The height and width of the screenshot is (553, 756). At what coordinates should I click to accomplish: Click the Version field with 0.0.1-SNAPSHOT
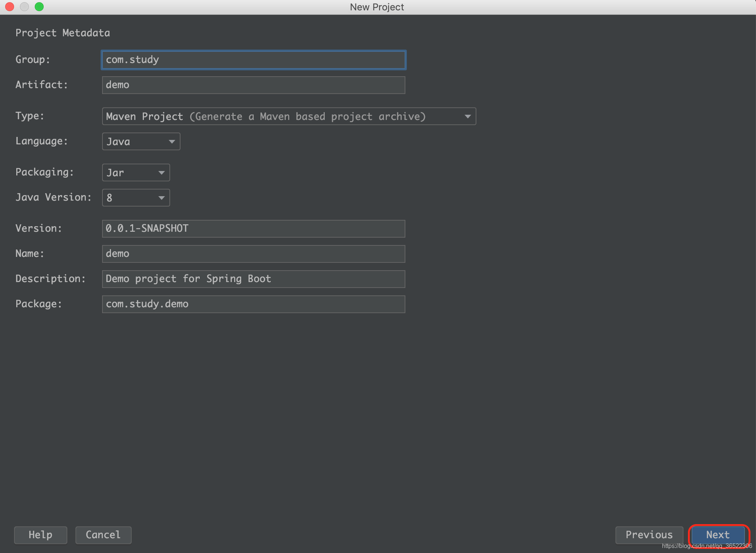253,228
